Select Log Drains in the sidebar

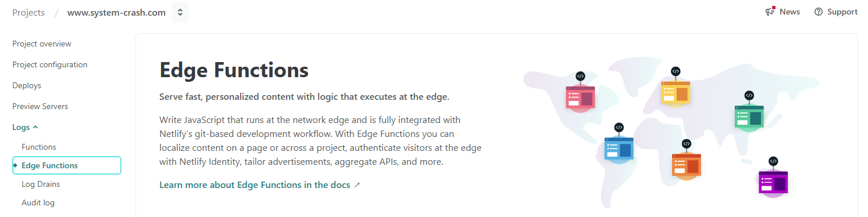(x=41, y=184)
